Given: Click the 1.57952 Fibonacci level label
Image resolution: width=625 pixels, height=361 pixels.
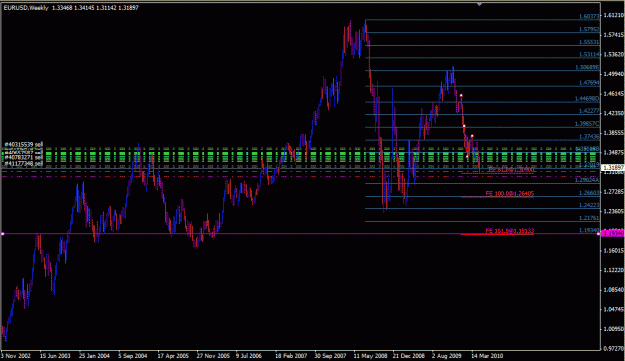Looking at the screenshot, I should [589, 29].
